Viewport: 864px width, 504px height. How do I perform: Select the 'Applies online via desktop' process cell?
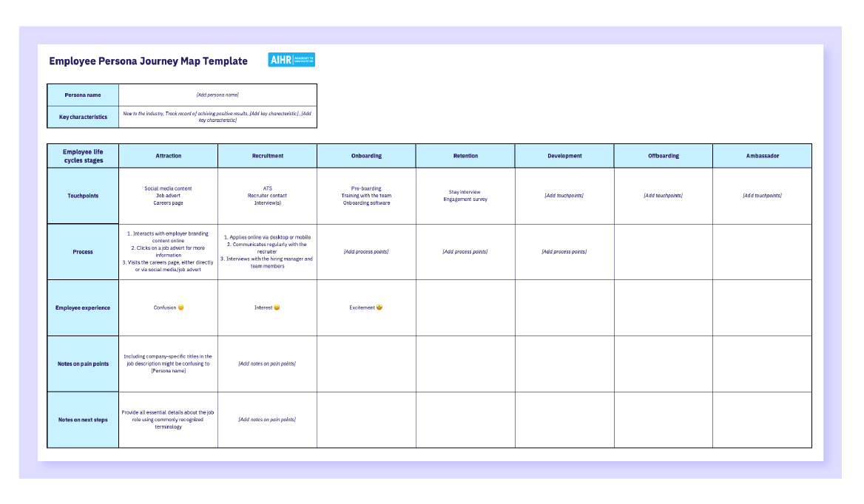point(267,252)
